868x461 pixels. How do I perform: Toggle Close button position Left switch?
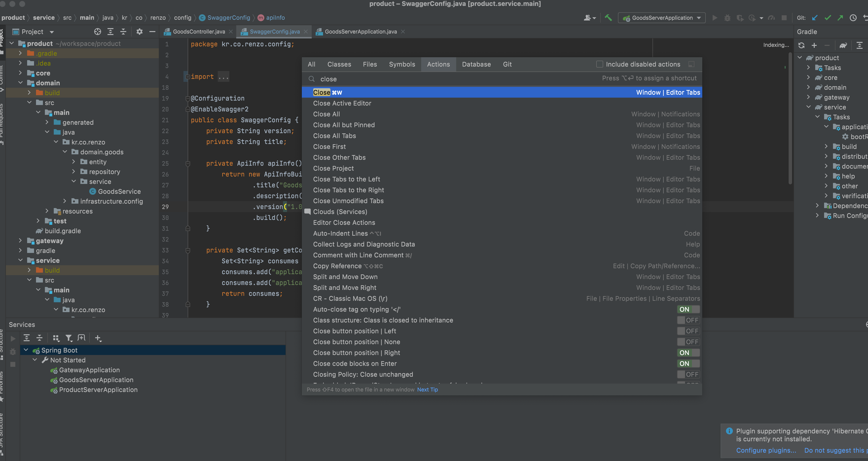coord(688,331)
